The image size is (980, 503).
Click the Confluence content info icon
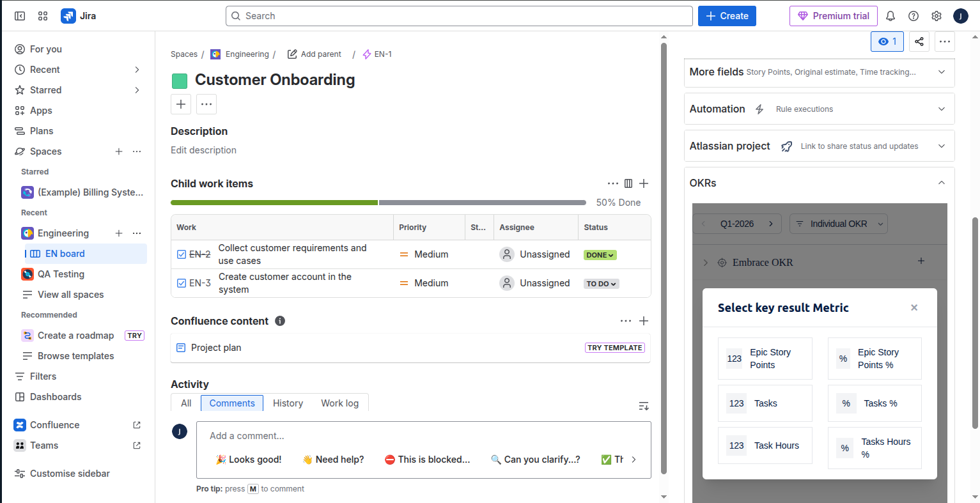pyautogui.click(x=280, y=321)
